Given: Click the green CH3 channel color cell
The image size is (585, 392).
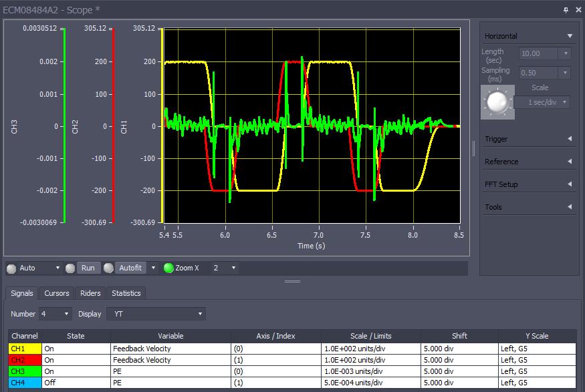Looking at the screenshot, I should (x=25, y=371).
